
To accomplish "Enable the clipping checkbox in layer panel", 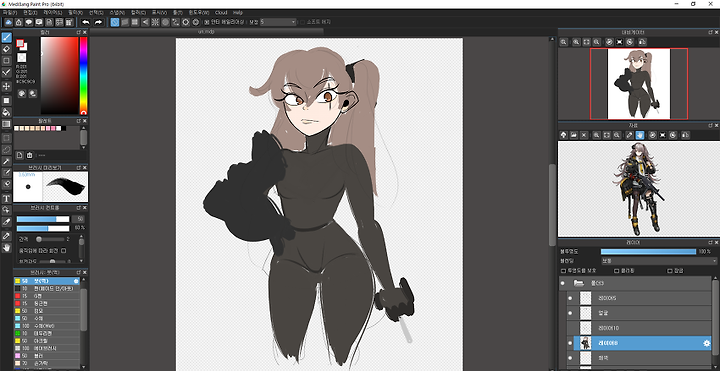I will pyautogui.click(x=617, y=271).
